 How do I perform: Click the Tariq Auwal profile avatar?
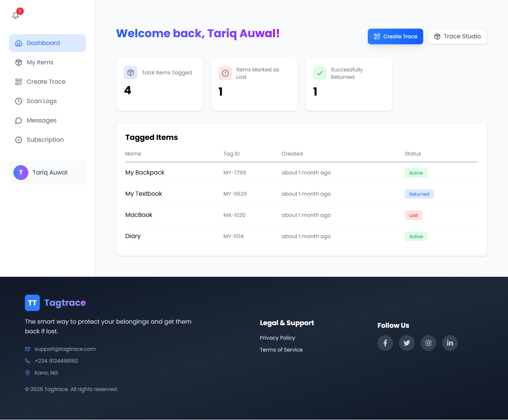pos(20,172)
